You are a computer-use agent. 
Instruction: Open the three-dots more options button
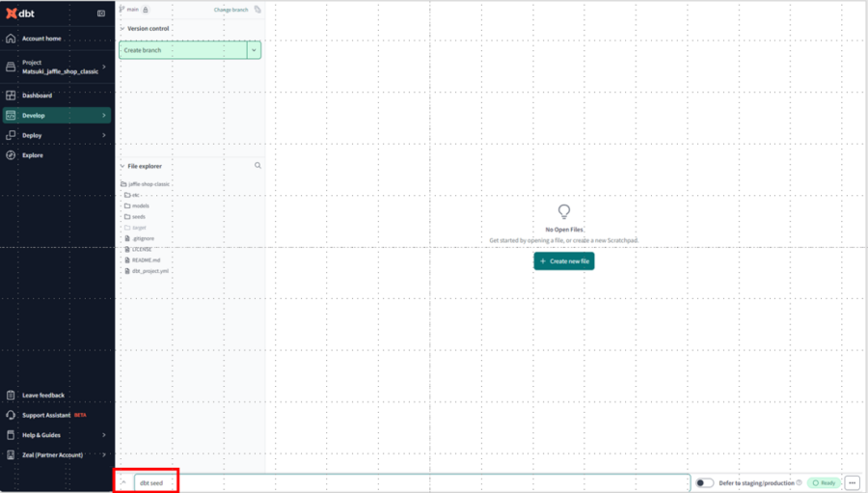coord(852,483)
